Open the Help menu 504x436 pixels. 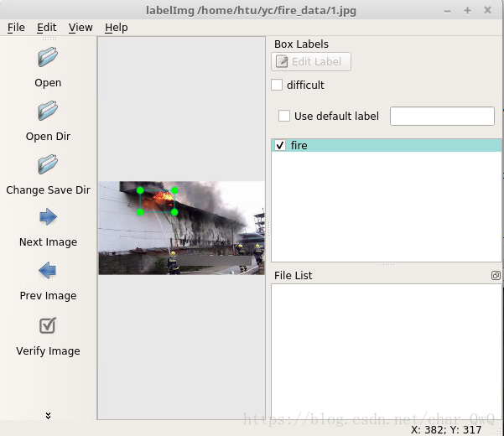click(x=117, y=28)
